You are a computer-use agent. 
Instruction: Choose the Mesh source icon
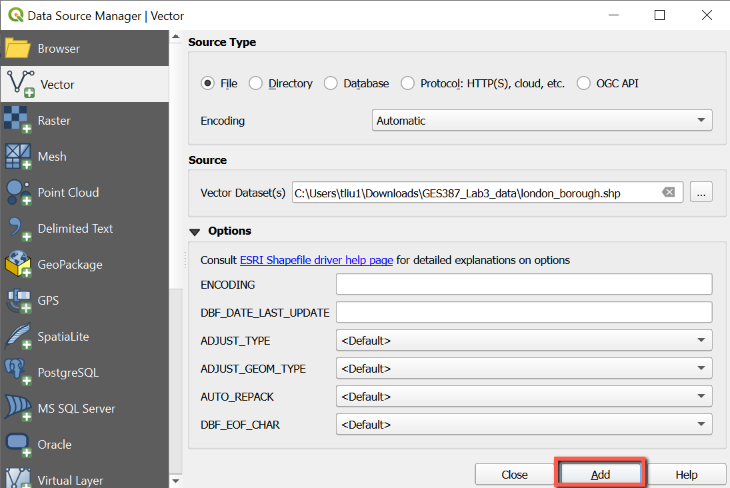(x=18, y=156)
